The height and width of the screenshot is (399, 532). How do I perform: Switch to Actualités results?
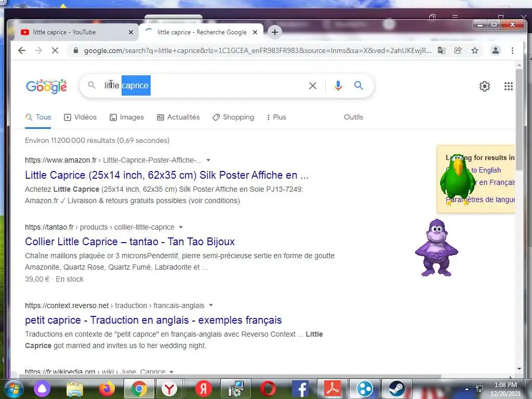click(179, 117)
